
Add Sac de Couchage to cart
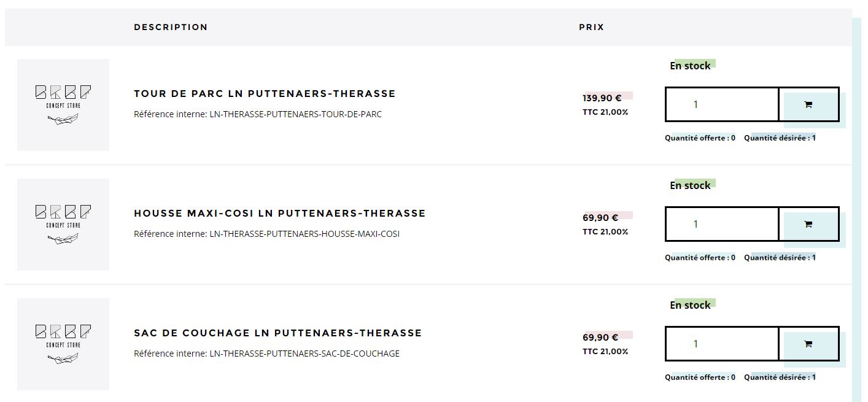point(808,344)
